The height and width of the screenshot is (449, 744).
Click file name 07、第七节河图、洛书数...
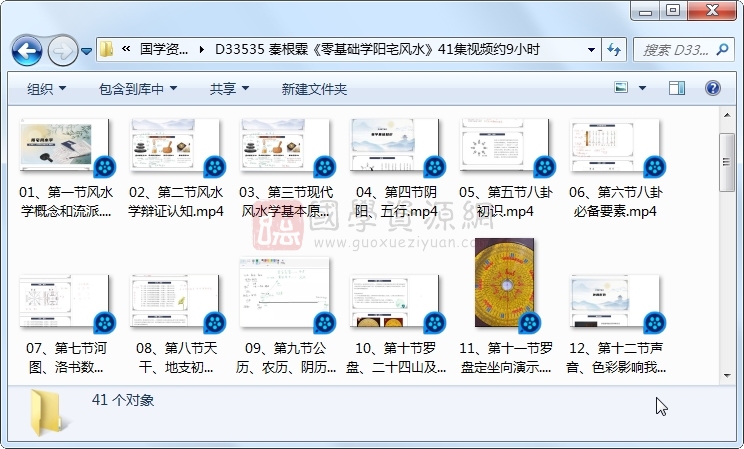click(66, 357)
